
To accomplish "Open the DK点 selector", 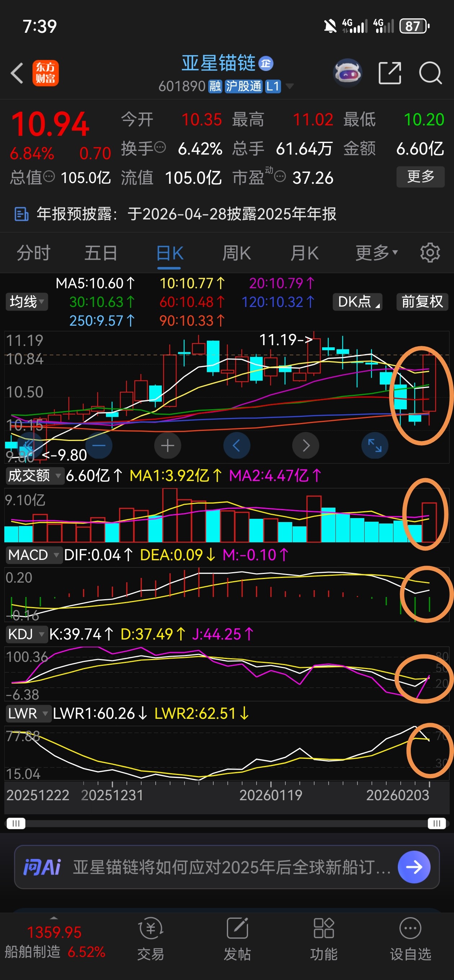I will point(357,302).
